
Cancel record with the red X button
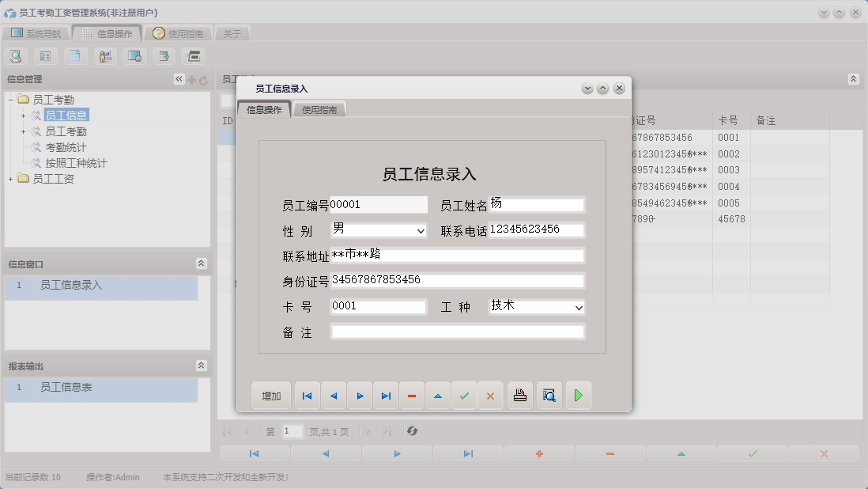(x=490, y=395)
